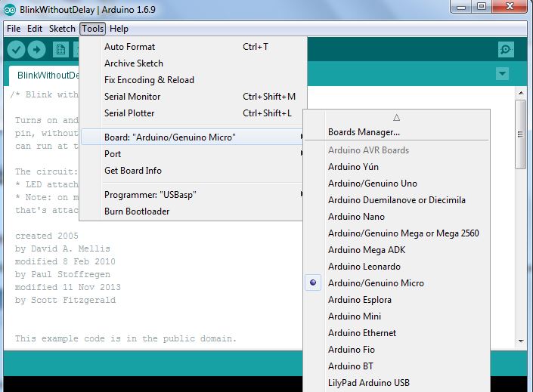
Task: Minimize the Arduino window
Action: tap(460, 7)
